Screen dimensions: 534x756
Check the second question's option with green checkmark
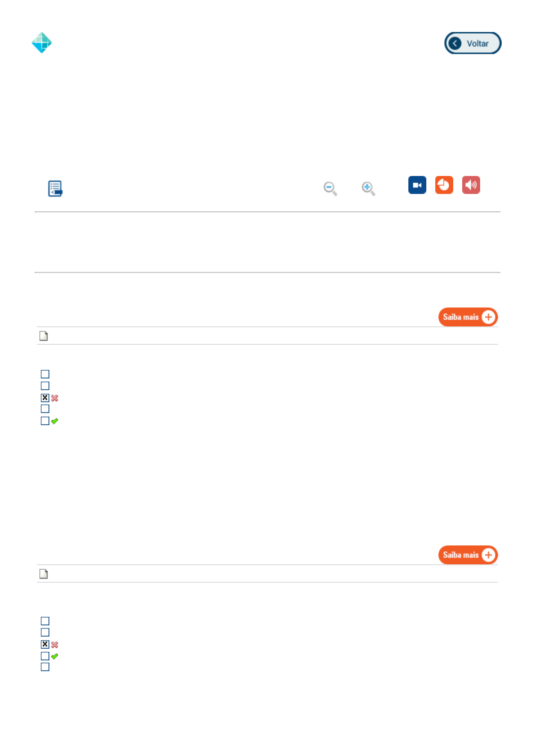point(45,656)
